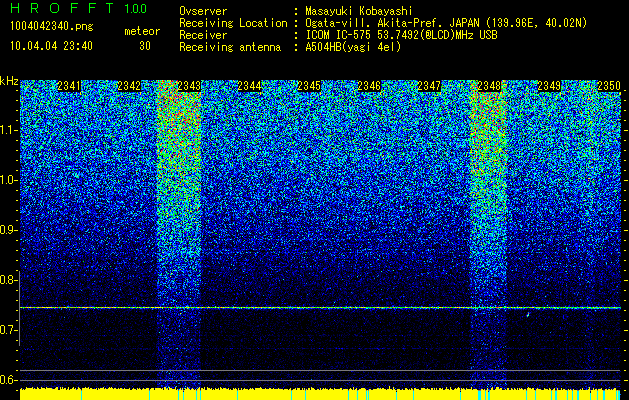Click the 'Receiving Location' label

(233, 23)
